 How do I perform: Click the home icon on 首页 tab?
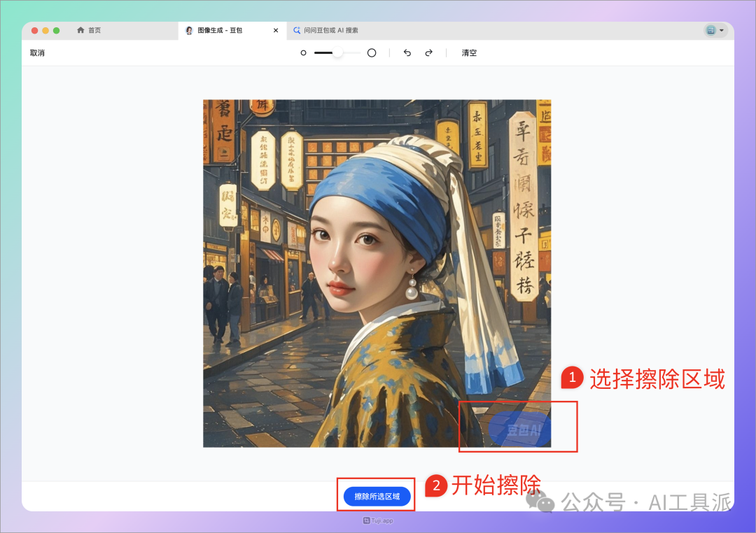point(80,30)
